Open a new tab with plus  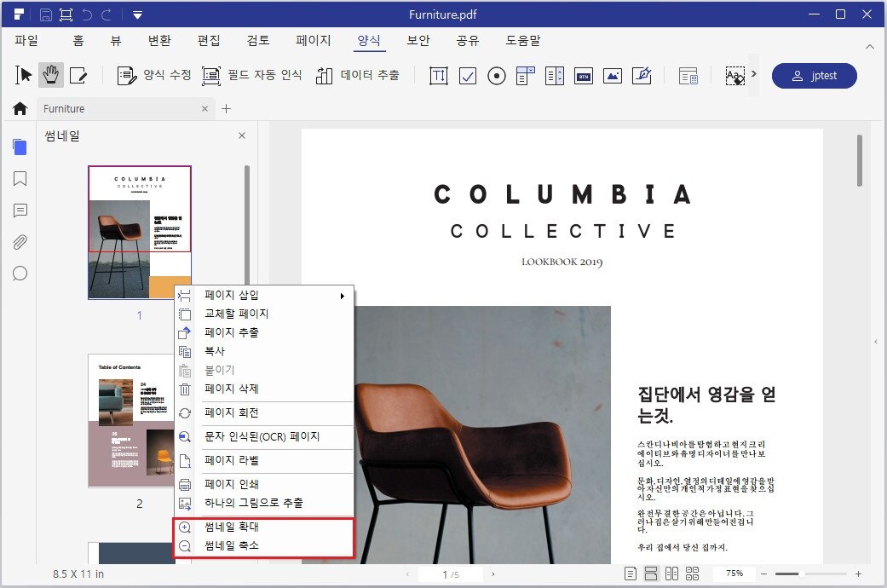pos(227,109)
